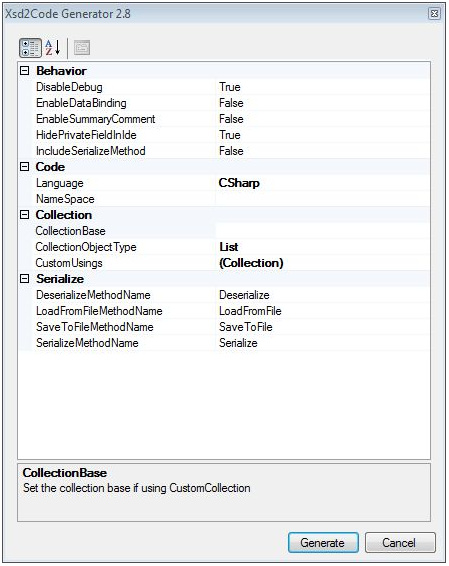Switch to Categorized view icon
The width and height of the screenshot is (449, 566).
[x=30, y=48]
